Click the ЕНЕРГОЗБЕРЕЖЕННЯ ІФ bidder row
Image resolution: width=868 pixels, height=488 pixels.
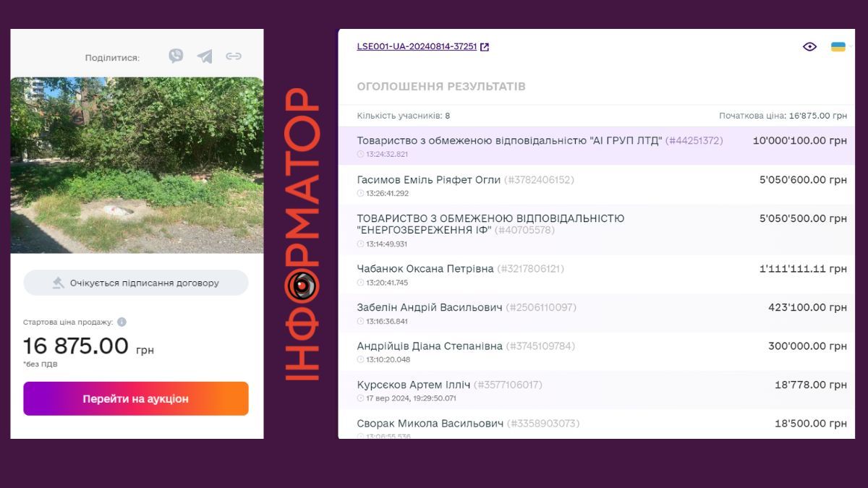coord(596,230)
